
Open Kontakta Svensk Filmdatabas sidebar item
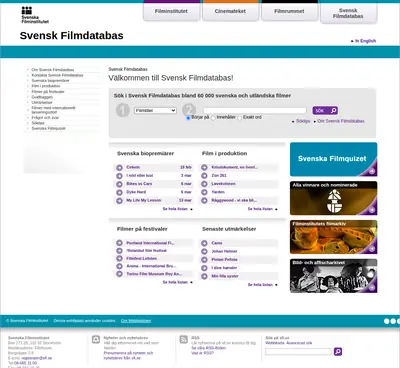[57, 75]
